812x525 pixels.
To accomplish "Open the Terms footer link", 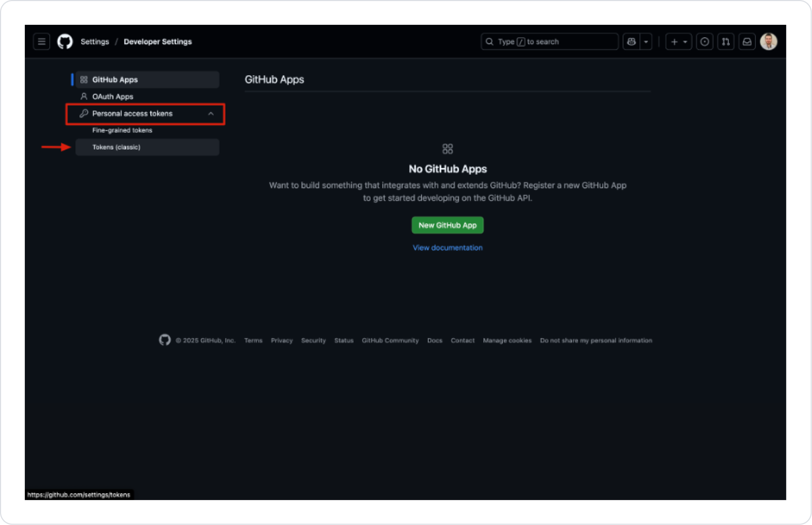I will 253,340.
